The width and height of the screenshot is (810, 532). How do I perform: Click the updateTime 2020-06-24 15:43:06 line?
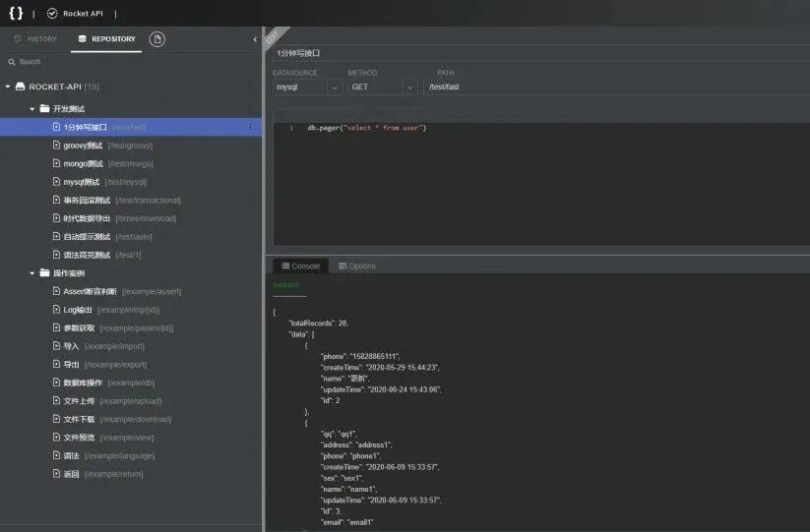click(381, 389)
